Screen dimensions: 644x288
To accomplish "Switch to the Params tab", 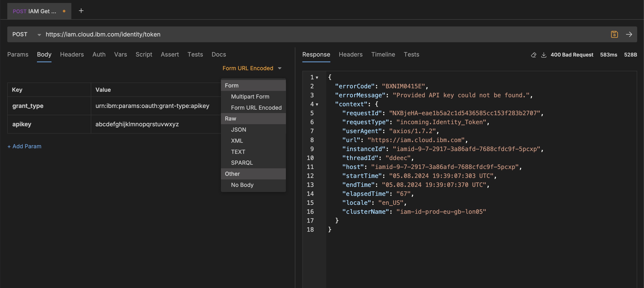I will click(18, 54).
